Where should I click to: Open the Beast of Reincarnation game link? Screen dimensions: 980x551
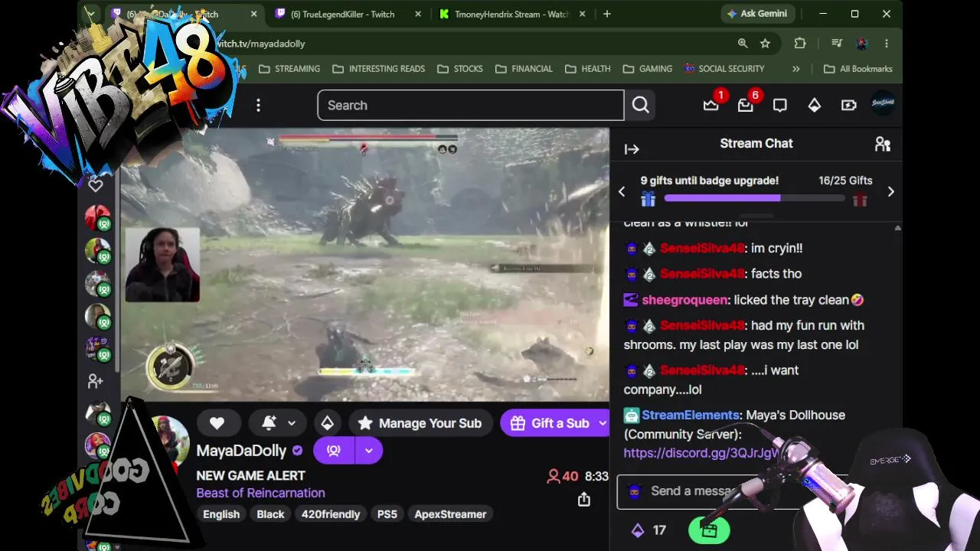[x=260, y=493]
